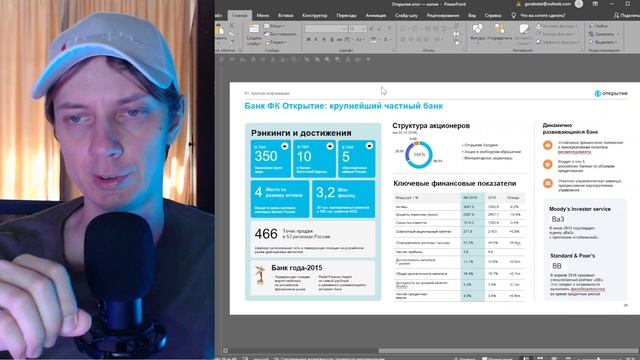Screen dimensions: 640x360
Task: Select the '466 Точек продаж' text
Action: pyautogui.click(x=292, y=234)
